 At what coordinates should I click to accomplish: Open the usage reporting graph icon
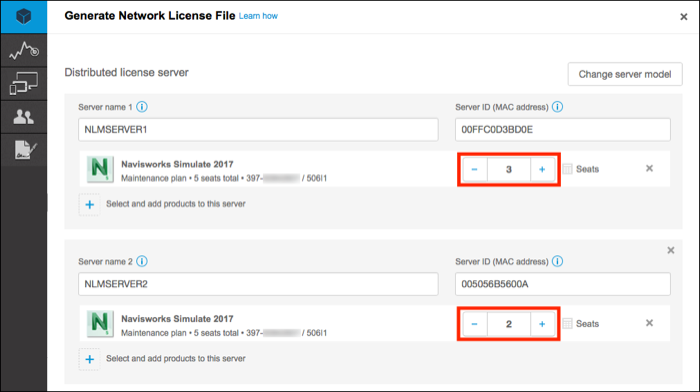click(x=24, y=50)
